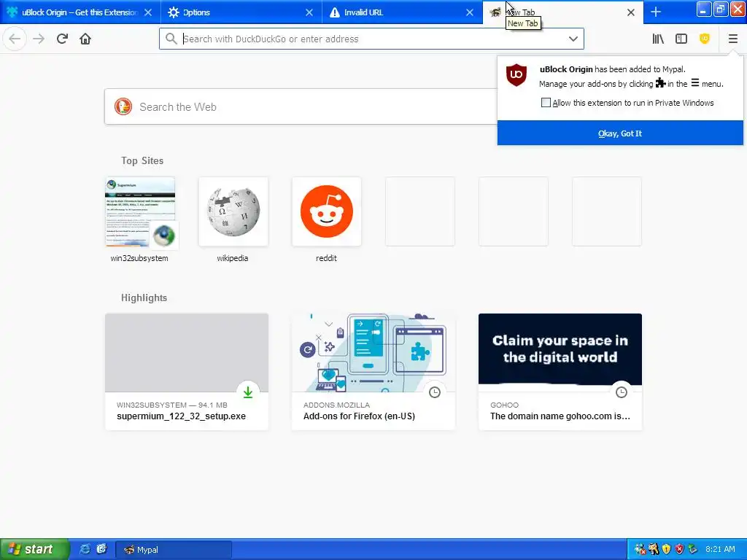Open Safely Remove Hardware tray icon

[x=692, y=550]
